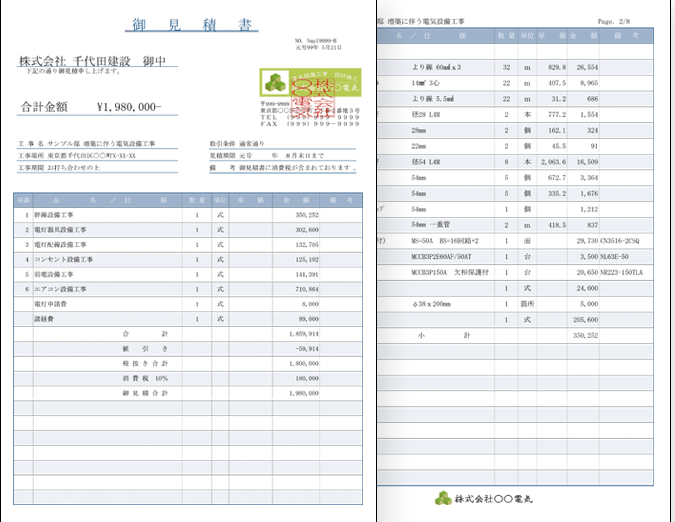This screenshot has width=675, height=522.
Task: Click the 小計 350,252 subtotal on page two
Action: point(582,336)
